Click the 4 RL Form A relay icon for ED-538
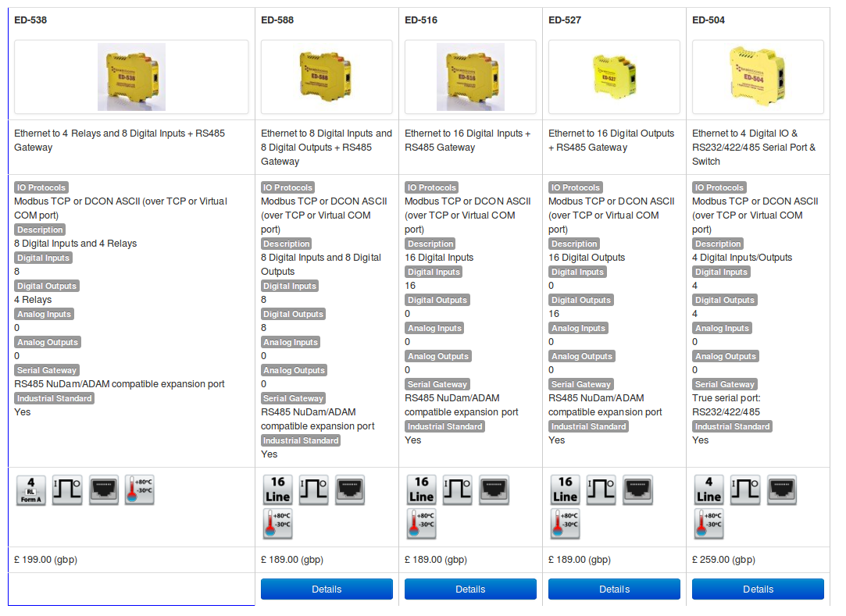Viewport: 846px width, 616px height. tap(31, 490)
